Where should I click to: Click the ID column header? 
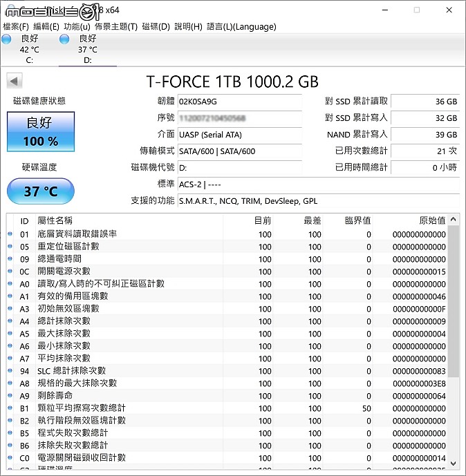pyautogui.click(x=24, y=220)
